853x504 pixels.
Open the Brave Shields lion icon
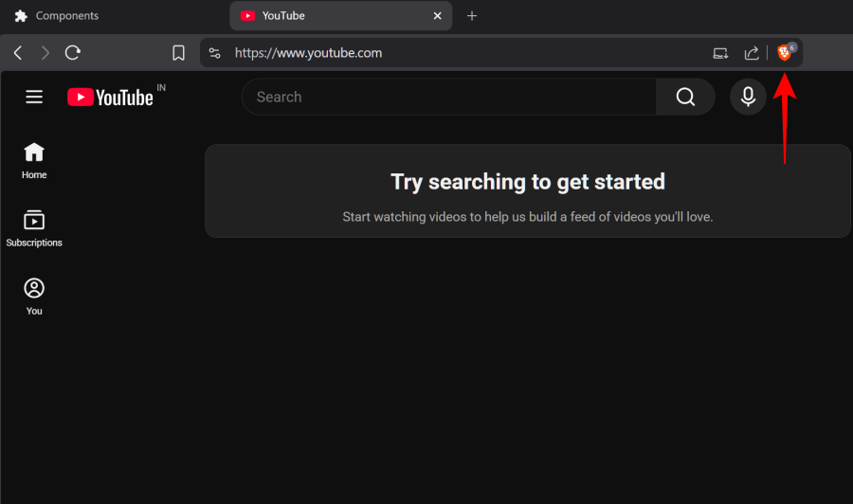coord(785,53)
